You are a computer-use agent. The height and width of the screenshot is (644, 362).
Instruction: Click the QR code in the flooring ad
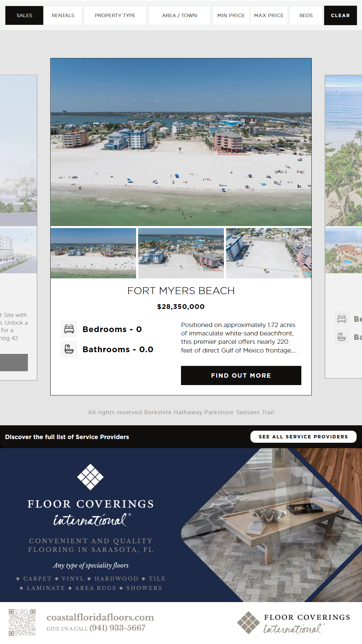coord(22,623)
